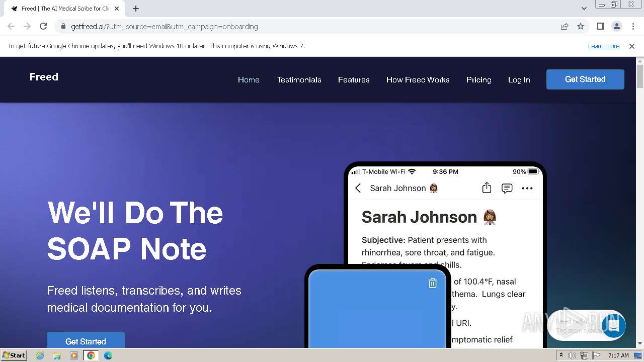Close the Freed browser tab
644x362 pixels.
pos(117,9)
